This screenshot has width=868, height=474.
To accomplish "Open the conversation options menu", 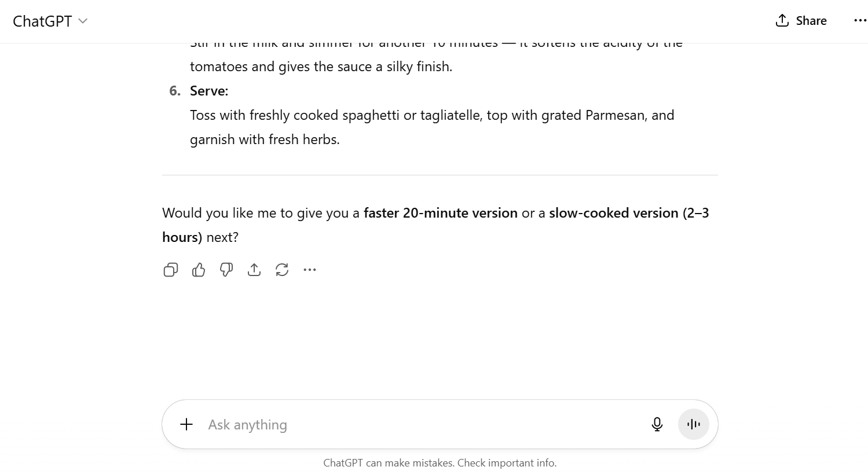I will [x=860, y=21].
